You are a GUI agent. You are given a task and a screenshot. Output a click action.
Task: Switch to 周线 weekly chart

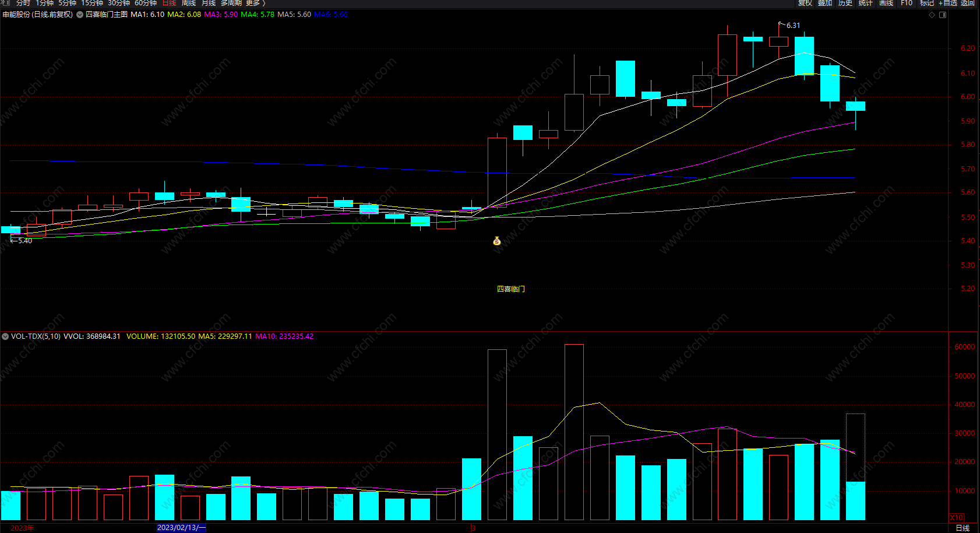coord(189,3)
